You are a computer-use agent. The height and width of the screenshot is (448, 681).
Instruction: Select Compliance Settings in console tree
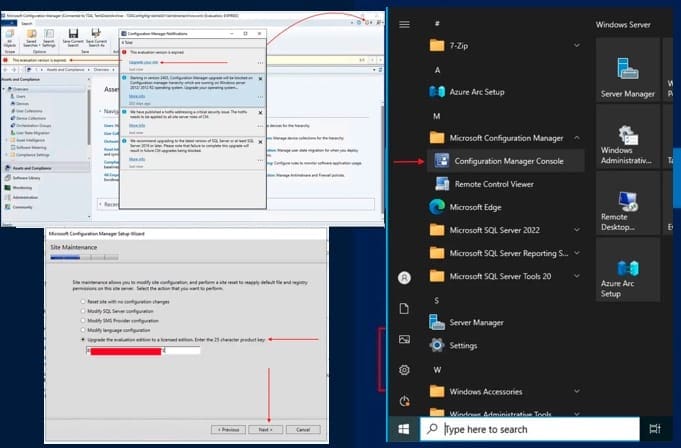[x=30, y=155]
